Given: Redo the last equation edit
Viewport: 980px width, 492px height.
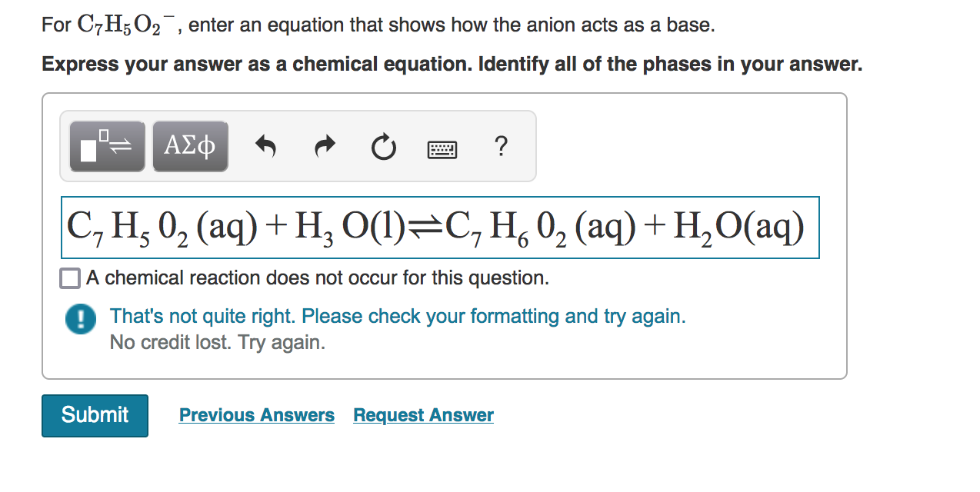Looking at the screenshot, I should pos(324,146).
